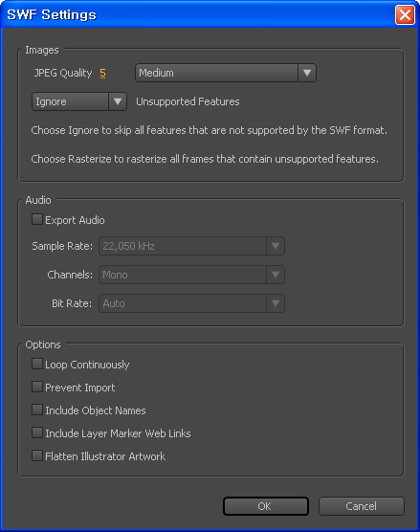Click the JPEG Quality value 5
This screenshot has width=420, height=532.
click(102, 74)
